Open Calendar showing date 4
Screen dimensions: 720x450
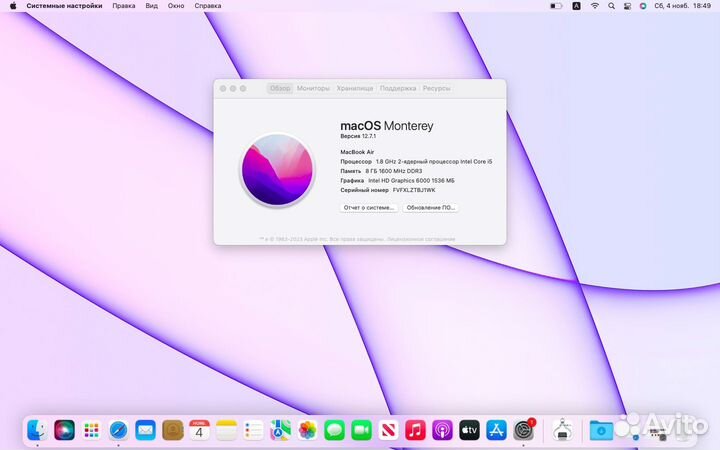(x=199, y=430)
